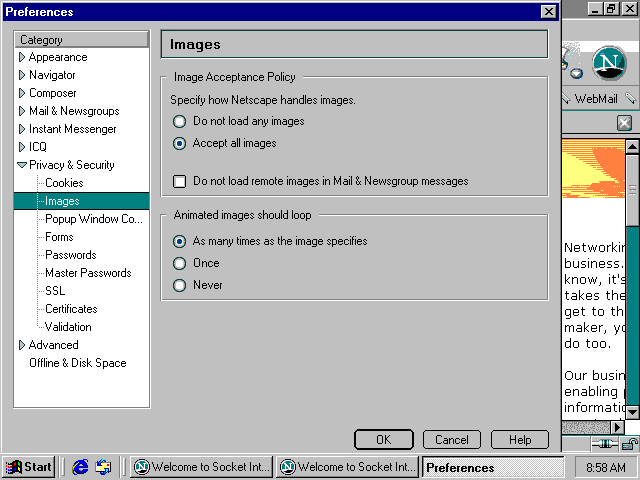The image size is (640, 480).
Task: Select 'Accept all images' radio button
Action: coord(179,143)
